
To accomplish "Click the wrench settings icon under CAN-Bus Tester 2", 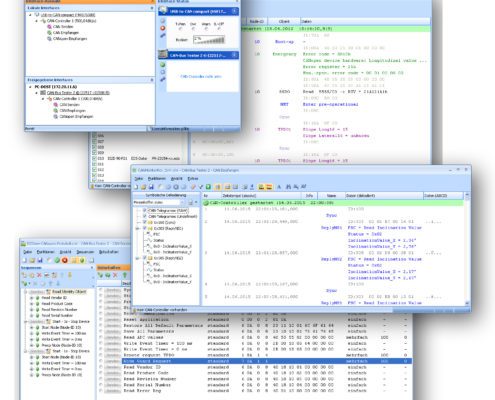I will [163, 79].
